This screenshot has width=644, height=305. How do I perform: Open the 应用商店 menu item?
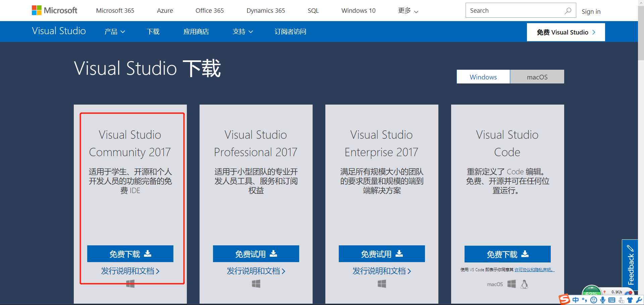coord(196,32)
